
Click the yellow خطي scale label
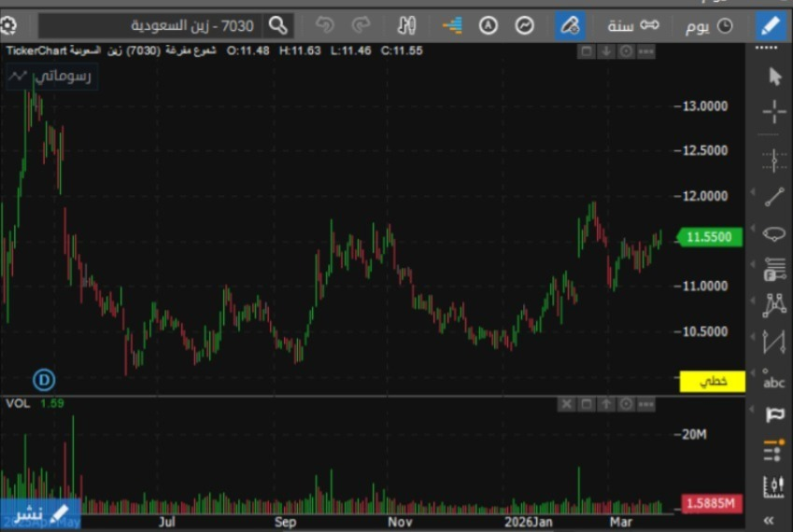713,382
